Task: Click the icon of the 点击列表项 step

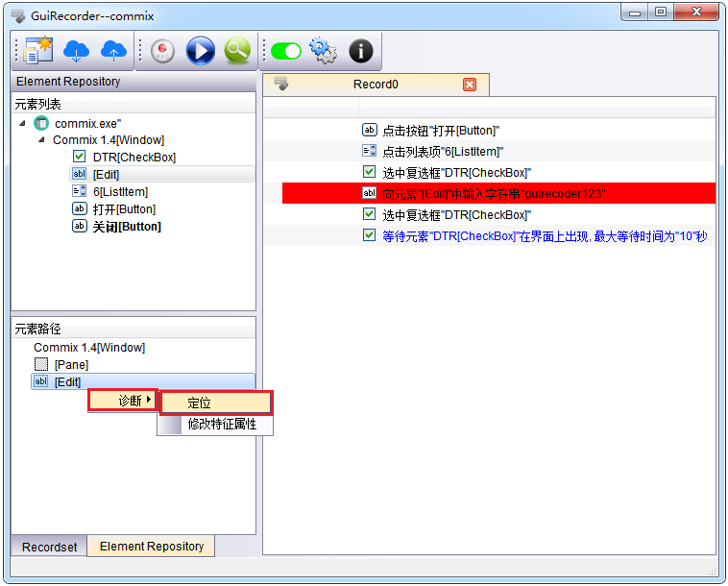Action: (369, 151)
